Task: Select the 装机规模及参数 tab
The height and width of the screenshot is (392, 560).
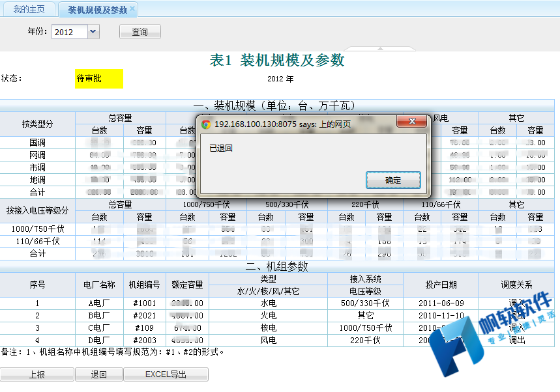Action: click(x=97, y=10)
